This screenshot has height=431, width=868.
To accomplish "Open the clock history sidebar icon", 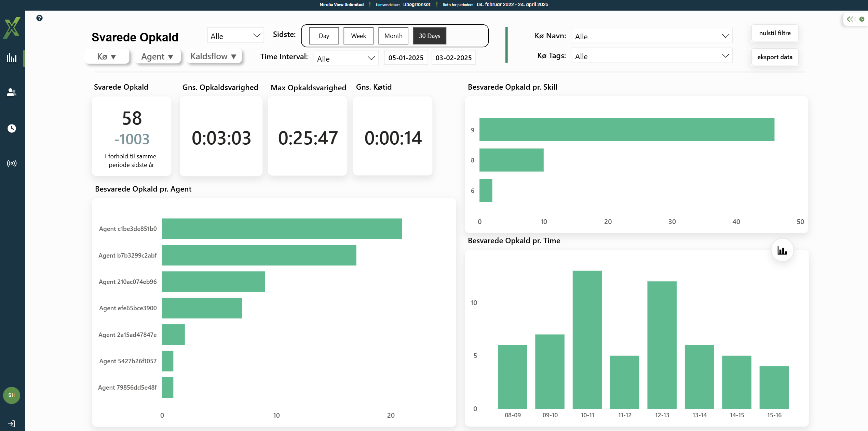I will click(x=12, y=128).
